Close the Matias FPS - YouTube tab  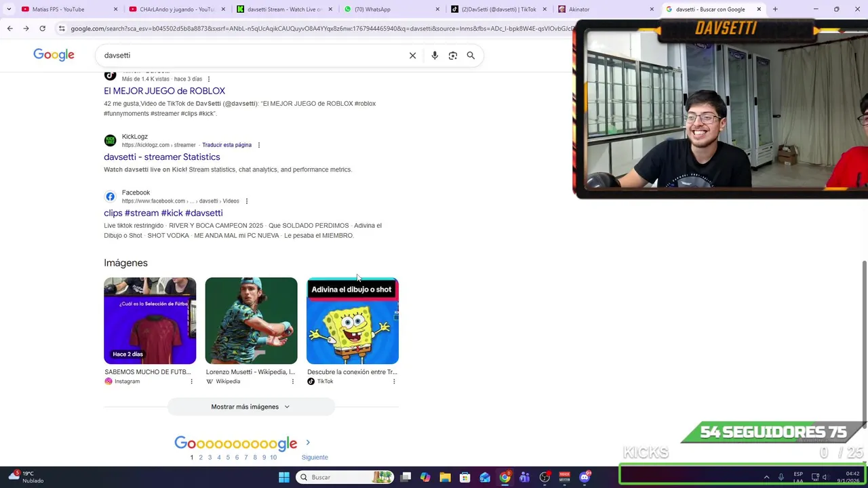tap(115, 9)
